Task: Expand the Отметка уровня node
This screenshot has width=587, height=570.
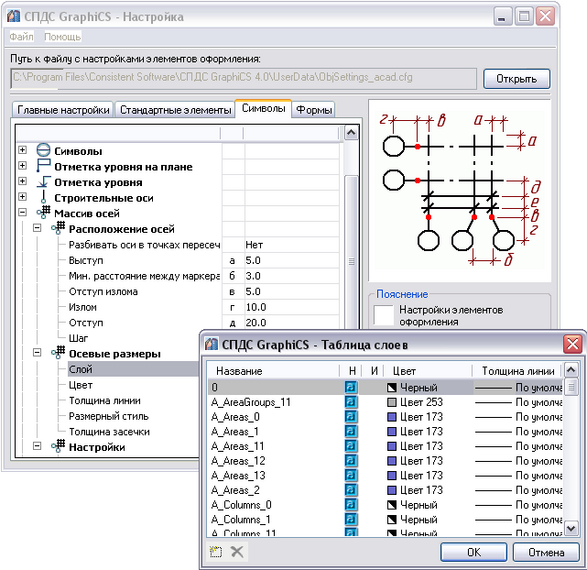Action: [x=22, y=181]
